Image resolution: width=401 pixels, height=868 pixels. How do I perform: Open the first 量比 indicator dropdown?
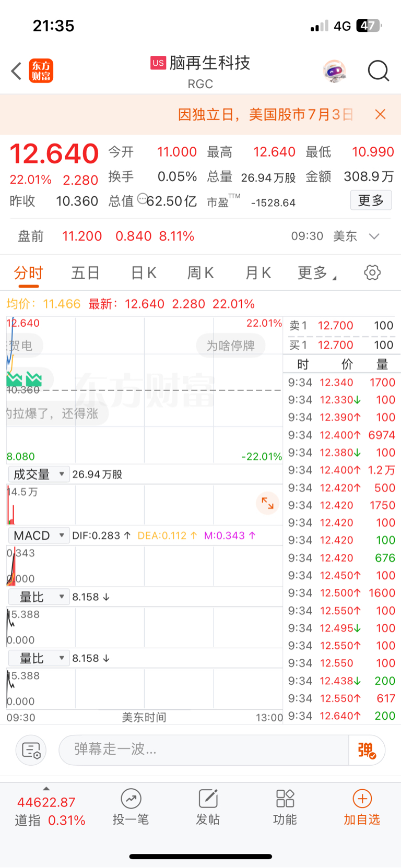pyautogui.click(x=39, y=597)
